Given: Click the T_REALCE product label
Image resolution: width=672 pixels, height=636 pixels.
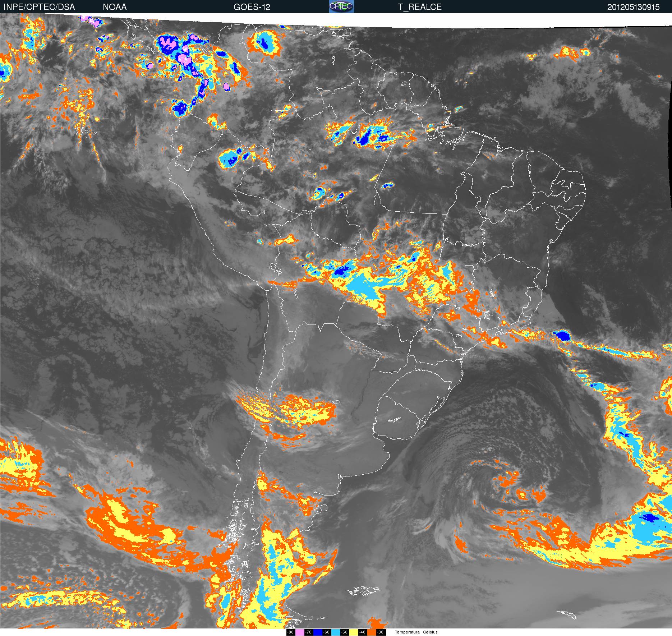Looking at the screenshot, I should coord(420,7).
